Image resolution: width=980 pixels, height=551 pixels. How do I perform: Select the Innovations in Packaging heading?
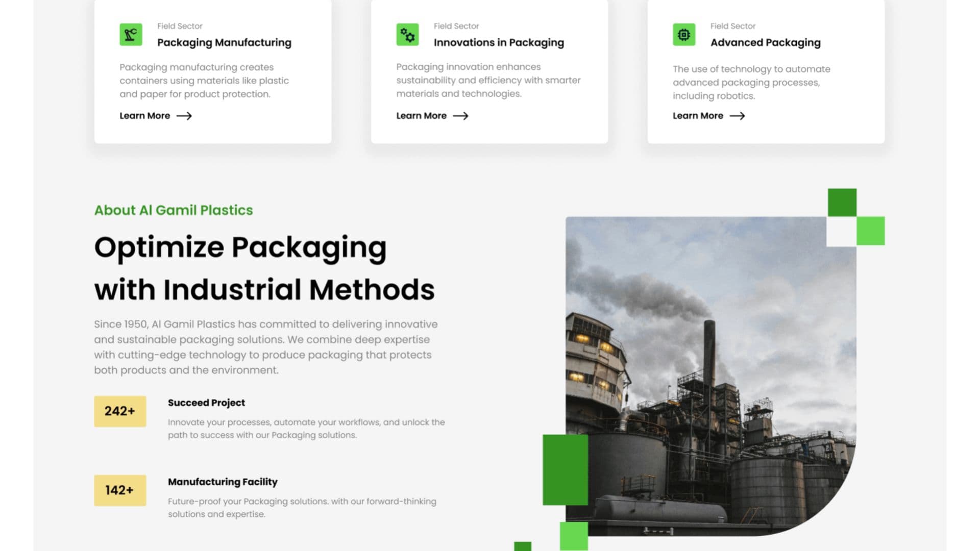(x=499, y=42)
